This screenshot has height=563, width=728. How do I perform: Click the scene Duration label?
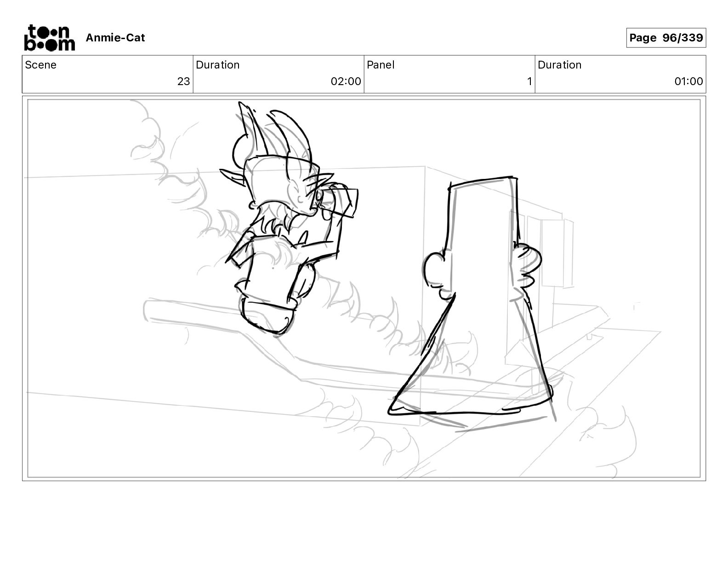pyautogui.click(x=218, y=65)
